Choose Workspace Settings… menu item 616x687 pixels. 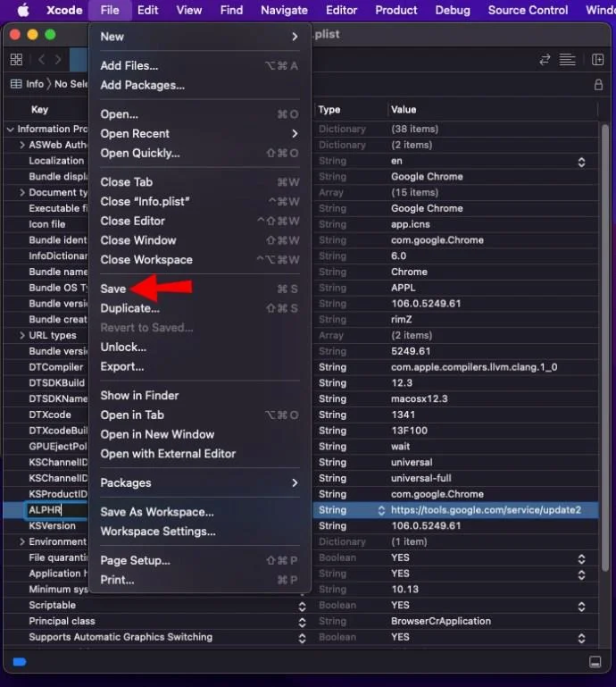coord(200,532)
